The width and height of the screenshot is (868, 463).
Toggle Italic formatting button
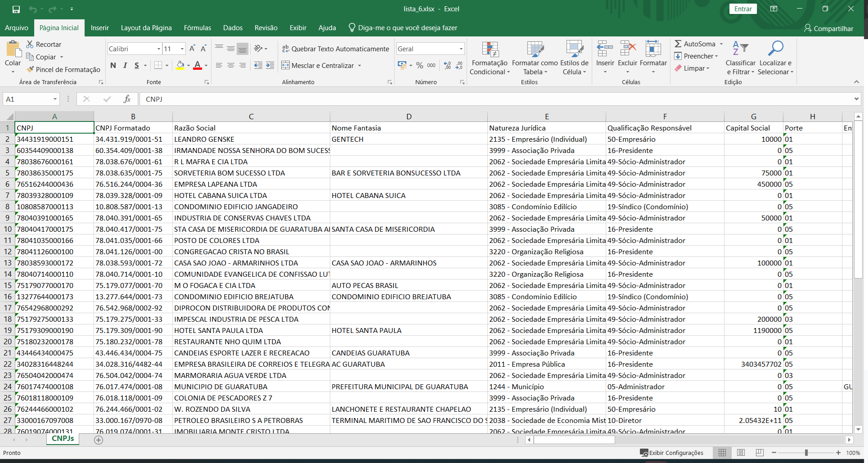[125, 65]
